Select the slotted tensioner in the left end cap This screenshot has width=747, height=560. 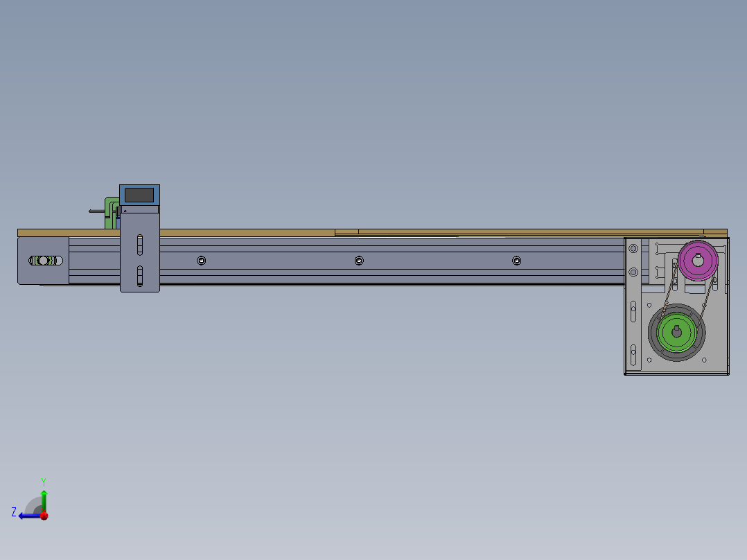[x=46, y=261]
